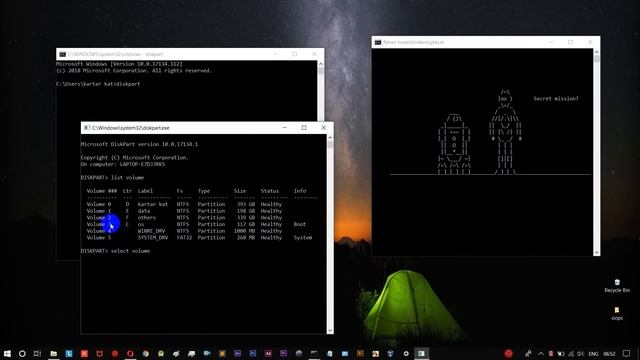Open the Settings gear on the taskbar
Screen dimensions: 640x360
406,353
